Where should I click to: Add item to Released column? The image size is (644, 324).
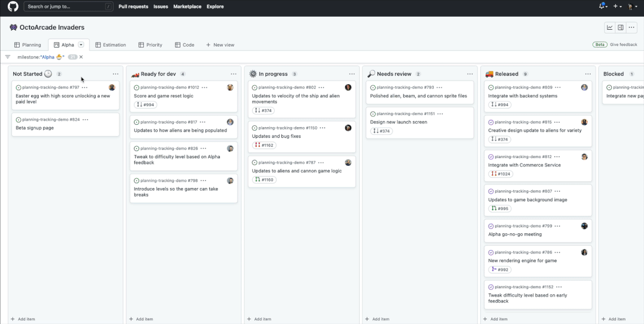[495, 319]
